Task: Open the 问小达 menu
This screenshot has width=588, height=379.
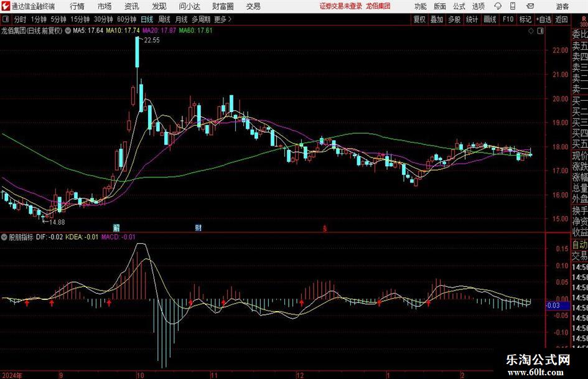Action: pos(189,6)
